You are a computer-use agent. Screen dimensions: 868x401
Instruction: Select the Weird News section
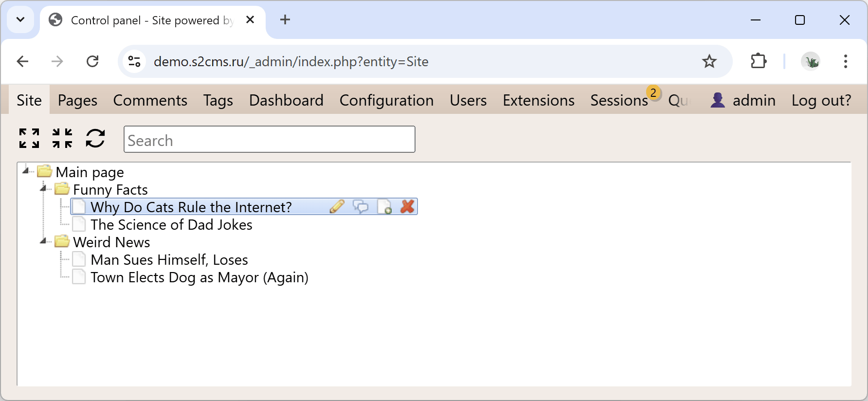[x=111, y=242]
